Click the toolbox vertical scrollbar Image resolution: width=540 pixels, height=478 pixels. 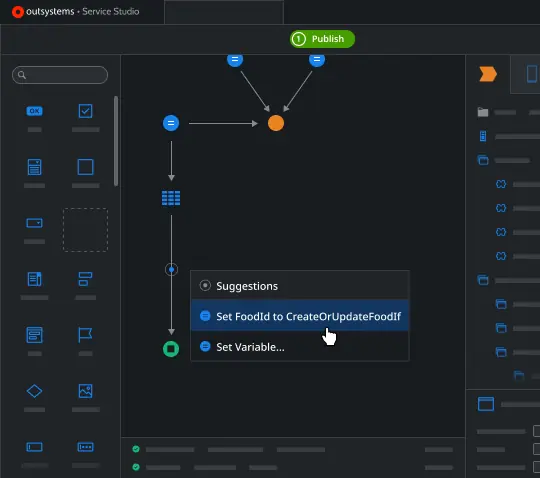click(116, 141)
